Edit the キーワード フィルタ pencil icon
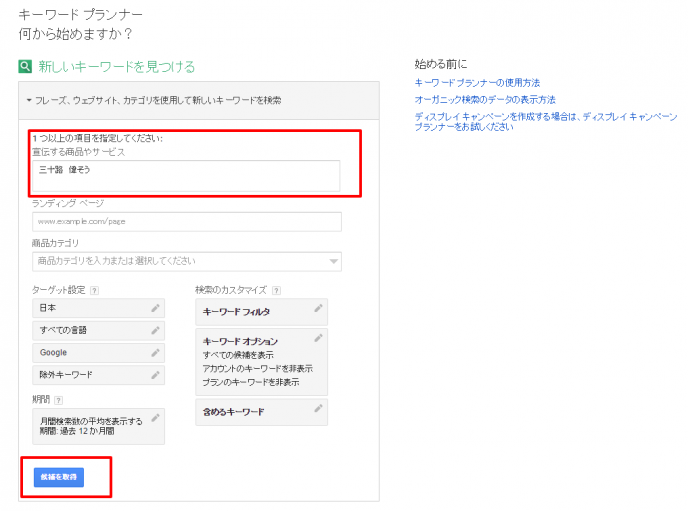 (x=319, y=308)
